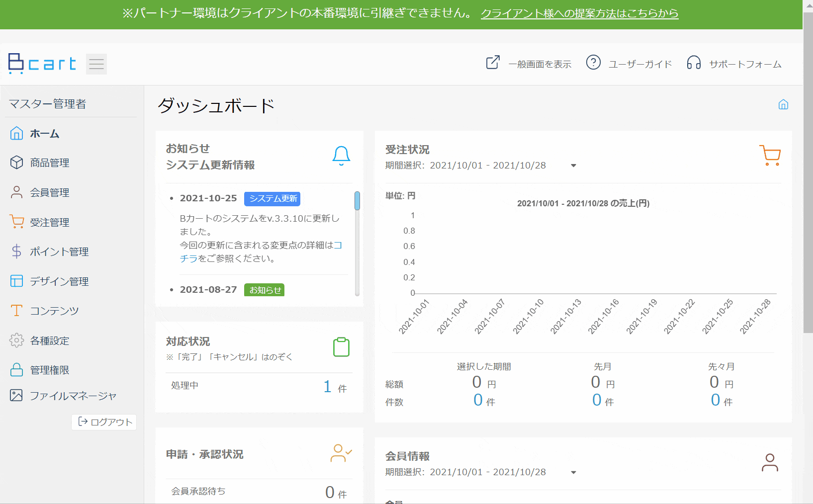Click the person icon in 会員情報 card
Image resolution: width=813 pixels, height=504 pixels.
[770, 462]
